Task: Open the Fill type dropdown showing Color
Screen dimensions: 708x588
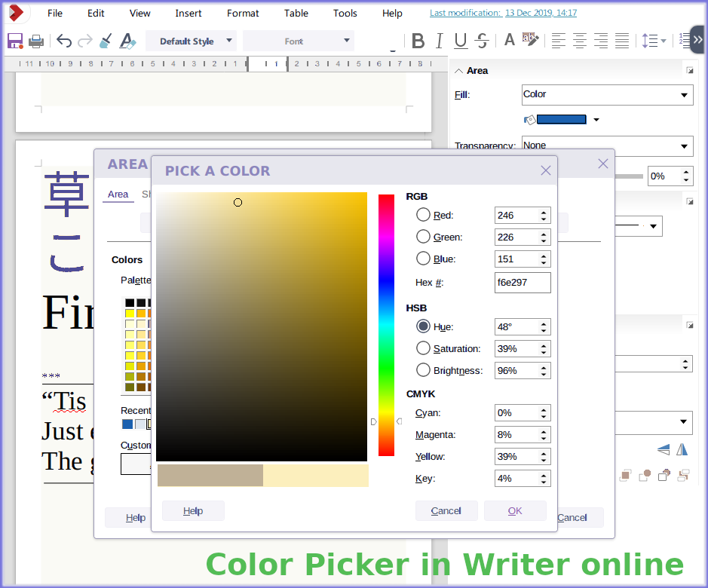Action: [x=607, y=94]
